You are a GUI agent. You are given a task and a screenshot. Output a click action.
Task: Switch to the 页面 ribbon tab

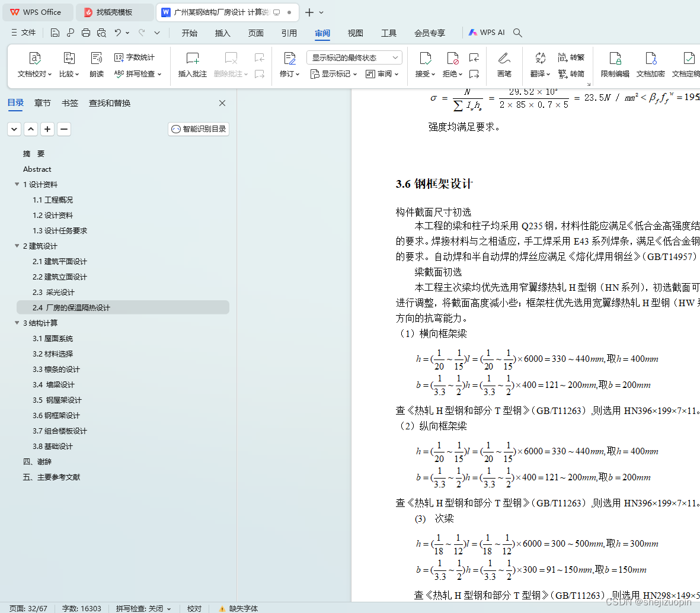pyautogui.click(x=256, y=33)
